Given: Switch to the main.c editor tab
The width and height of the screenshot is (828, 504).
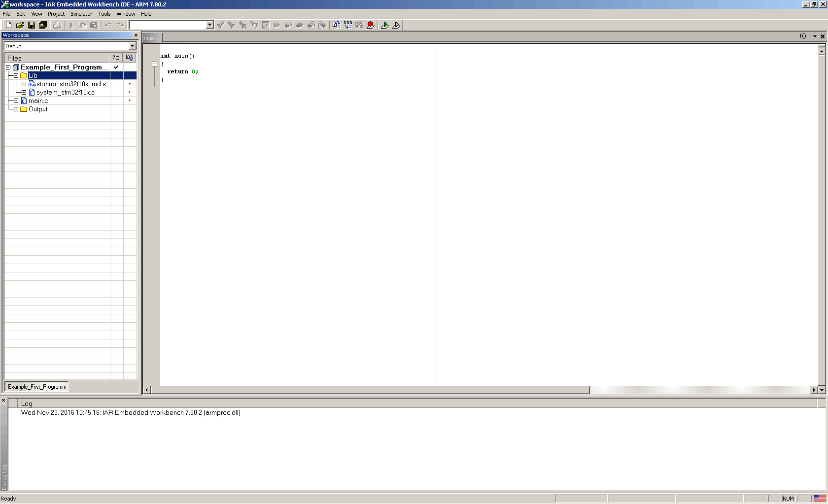Looking at the screenshot, I should tap(151, 38).
